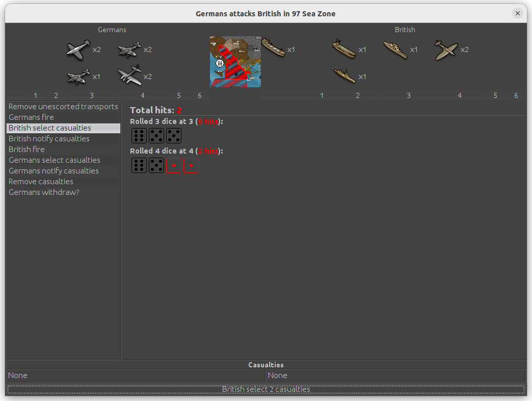Viewport: 532px width, 401px height.
Task: Select the 'British fire' step
Action: [26, 149]
